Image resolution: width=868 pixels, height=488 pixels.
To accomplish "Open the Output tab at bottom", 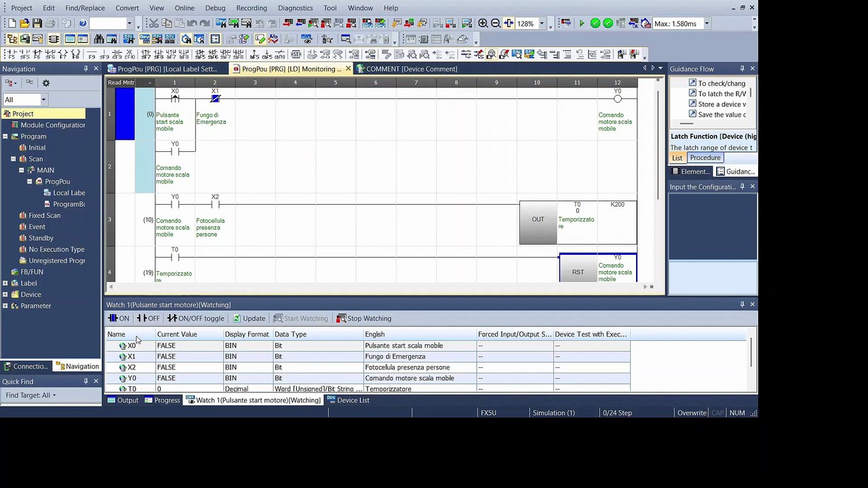I will pyautogui.click(x=123, y=401).
